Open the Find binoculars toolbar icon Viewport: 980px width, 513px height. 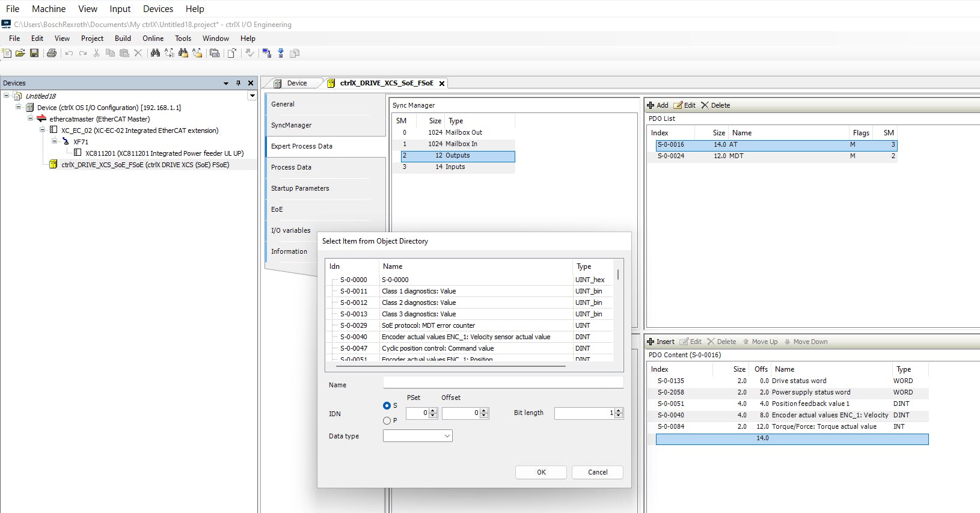pos(155,53)
